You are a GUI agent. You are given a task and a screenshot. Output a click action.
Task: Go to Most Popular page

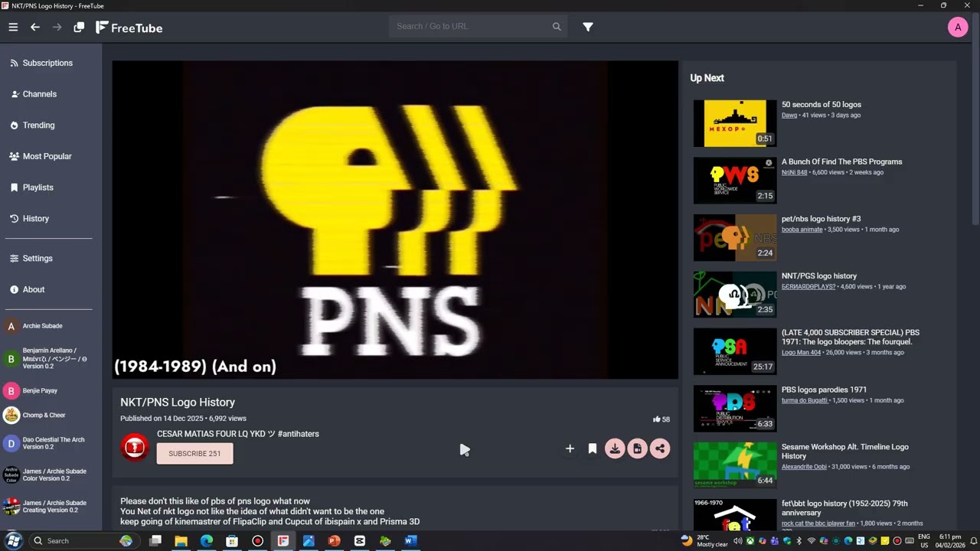[x=47, y=156]
